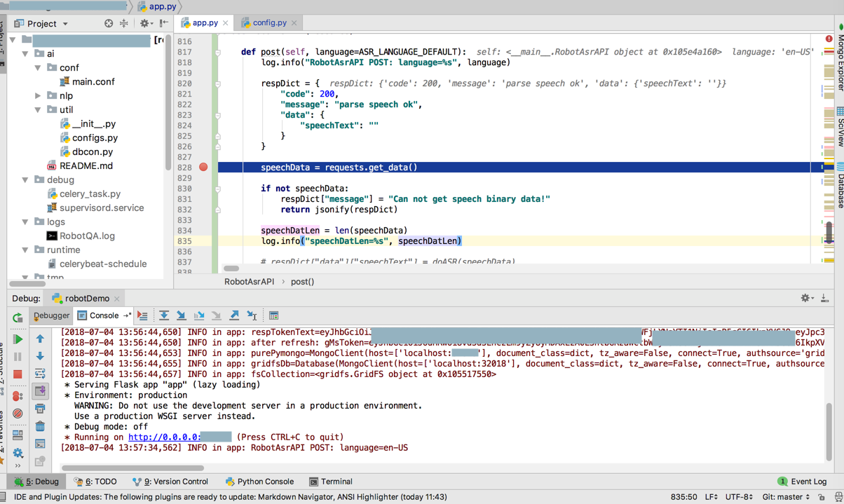844x504 pixels.
Task: Click the Mute Breakpoints icon
Action: 18,414
